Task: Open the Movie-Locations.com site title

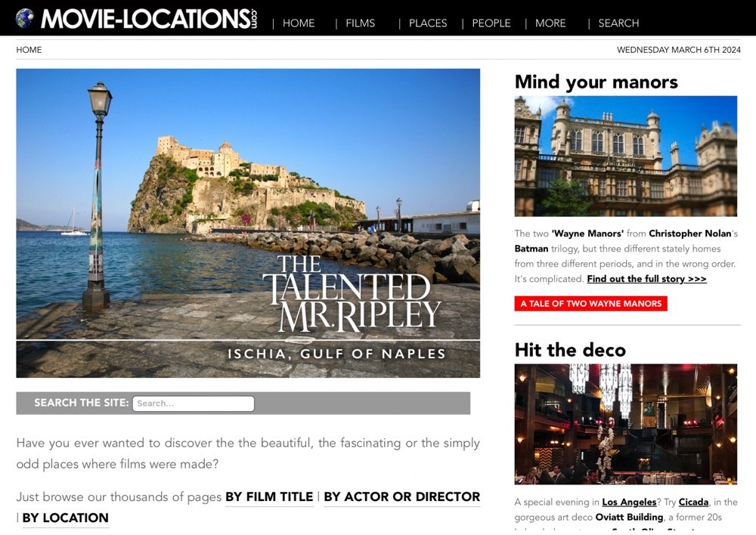Action: [149, 19]
